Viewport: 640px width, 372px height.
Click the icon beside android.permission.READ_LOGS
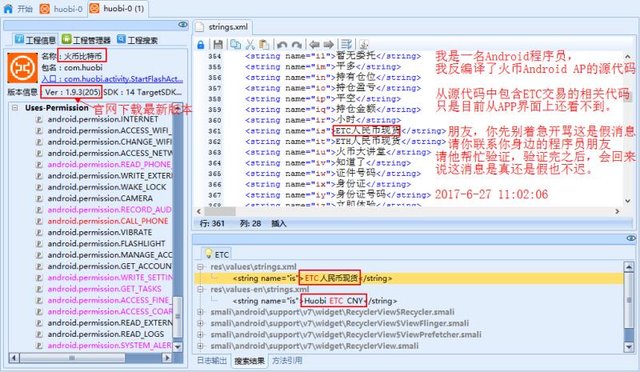[39, 334]
